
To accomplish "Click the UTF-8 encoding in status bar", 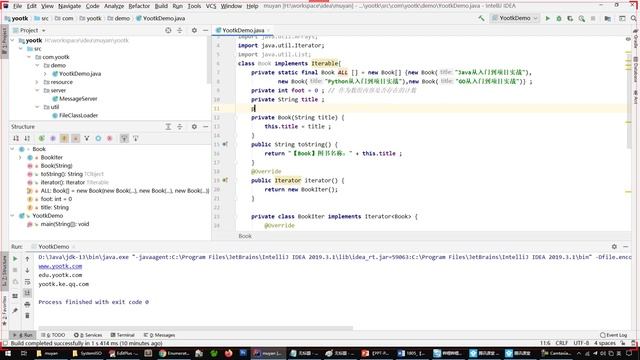I will (x=581, y=343).
